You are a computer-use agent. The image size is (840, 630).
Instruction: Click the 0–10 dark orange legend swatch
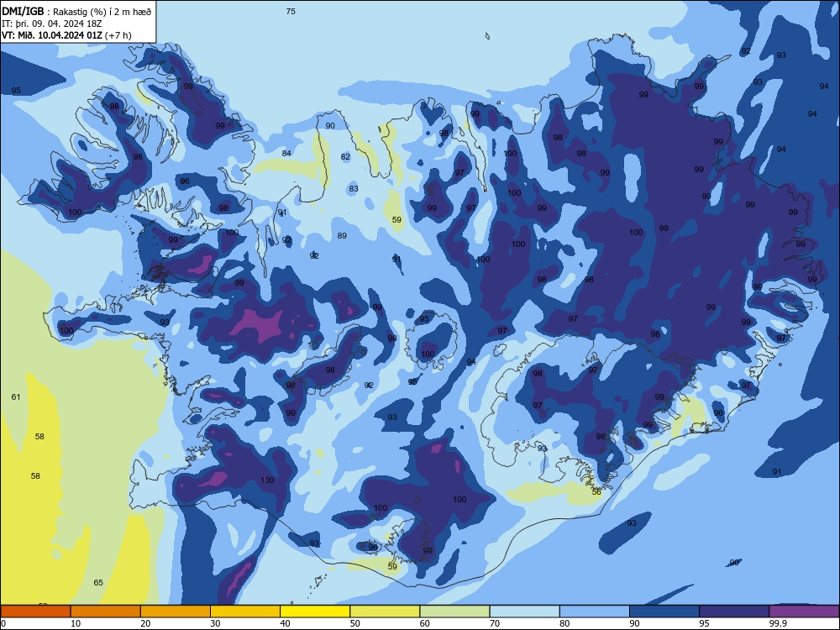(35, 612)
